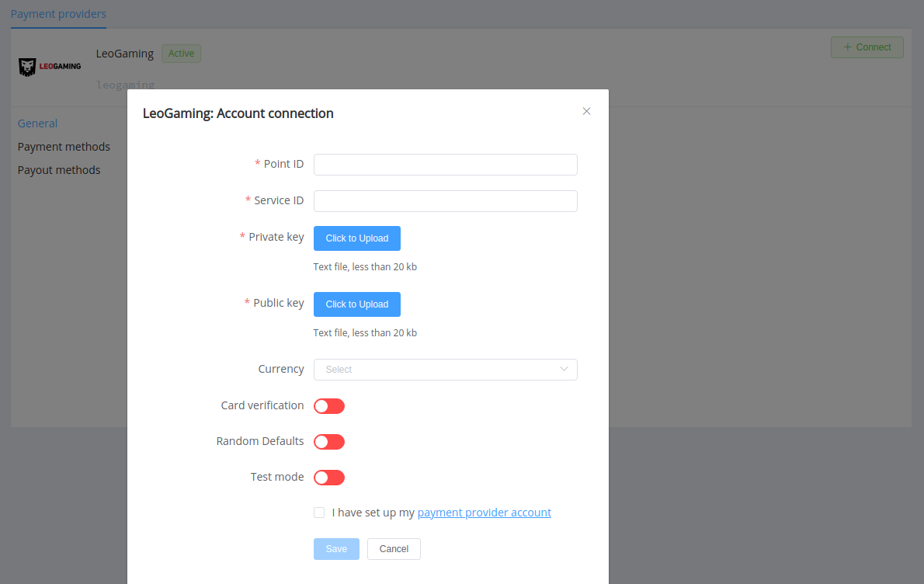Click the dialog title LeoGaming: Account connection
This screenshot has height=584, width=924.
238,113
